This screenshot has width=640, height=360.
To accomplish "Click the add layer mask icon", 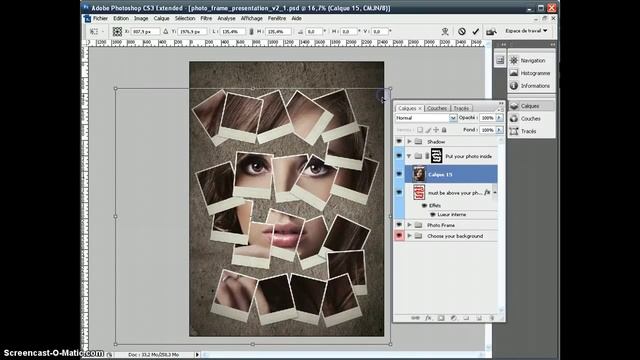I will coord(441,318).
